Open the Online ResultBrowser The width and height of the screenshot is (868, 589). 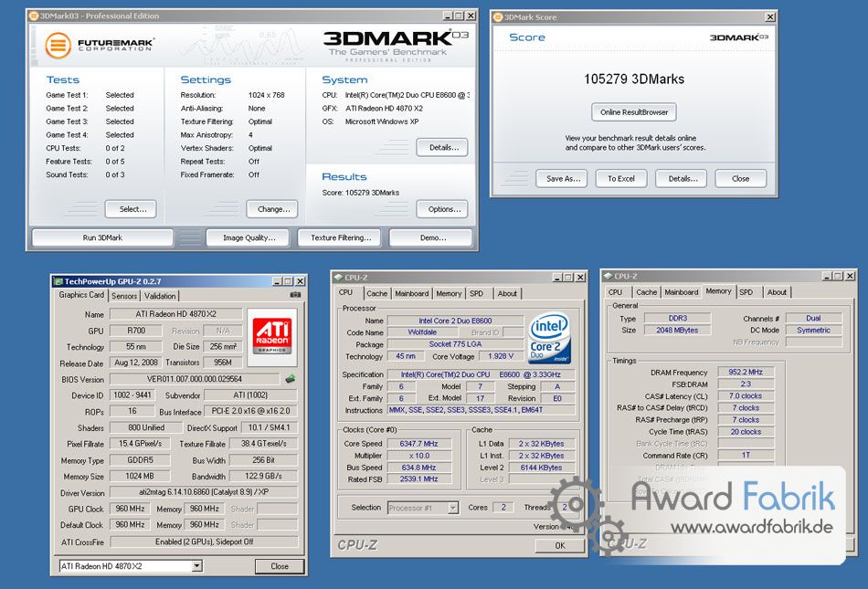point(634,111)
